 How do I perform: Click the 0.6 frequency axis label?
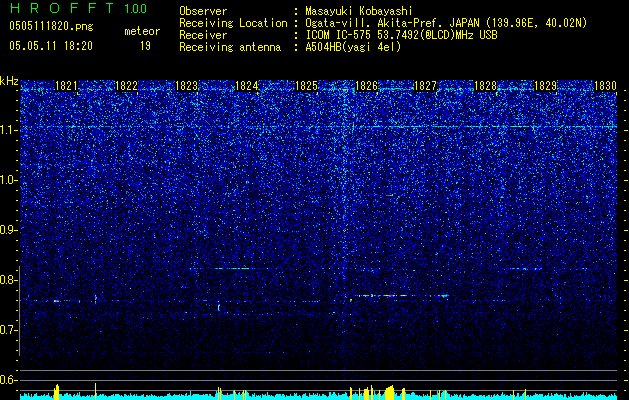click(8, 380)
